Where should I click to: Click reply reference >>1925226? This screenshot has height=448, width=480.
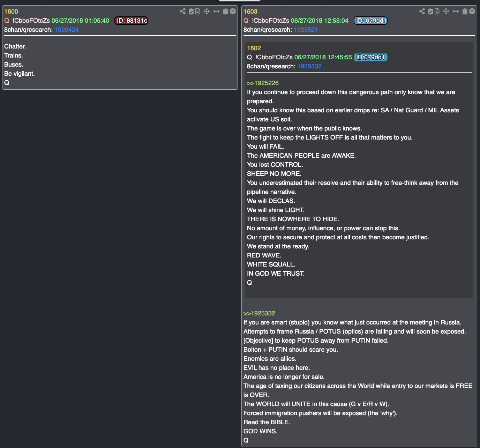263,83
